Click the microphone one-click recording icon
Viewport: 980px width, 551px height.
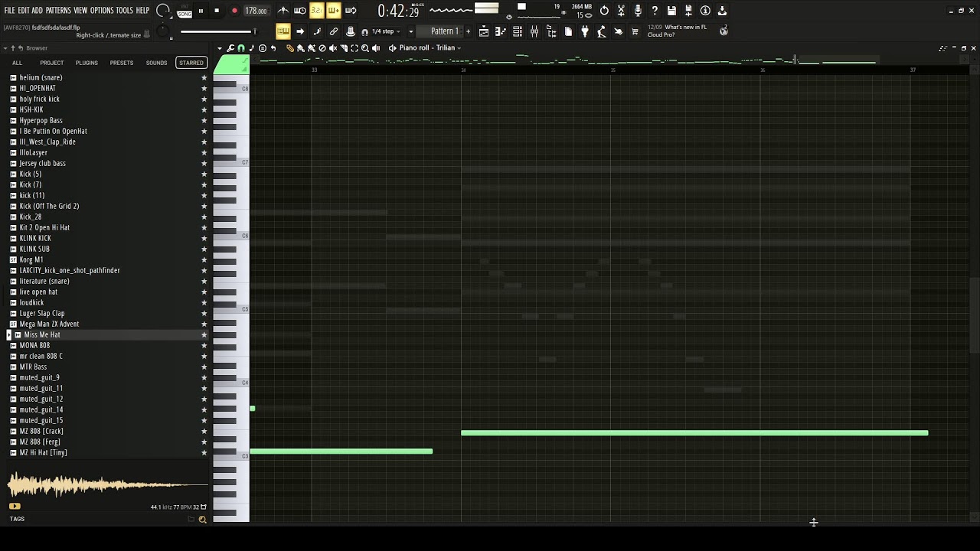[638, 11]
